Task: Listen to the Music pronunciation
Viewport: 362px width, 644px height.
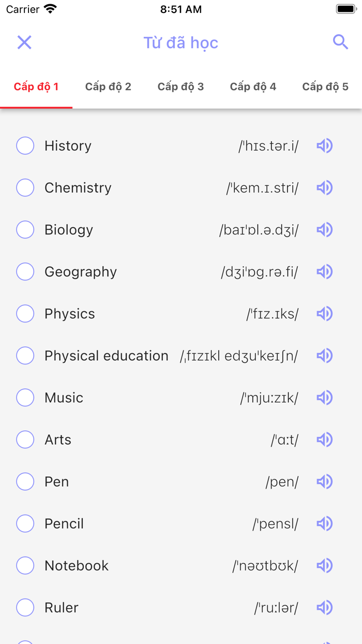Action: point(324,398)
